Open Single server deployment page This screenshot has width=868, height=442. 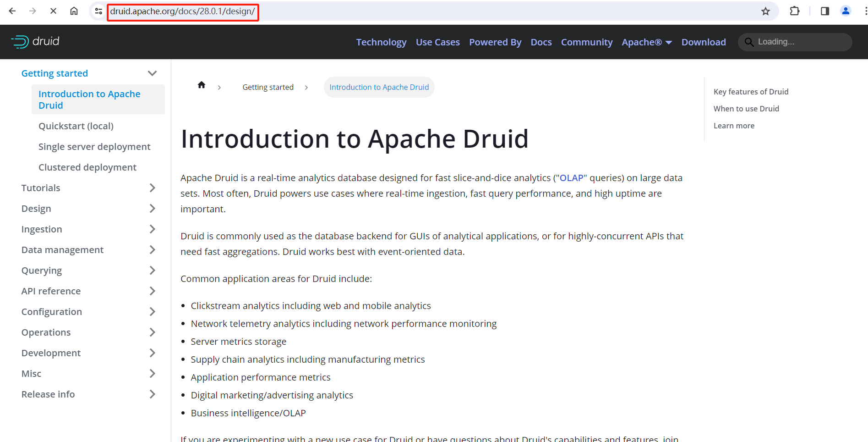coord(94,147)
